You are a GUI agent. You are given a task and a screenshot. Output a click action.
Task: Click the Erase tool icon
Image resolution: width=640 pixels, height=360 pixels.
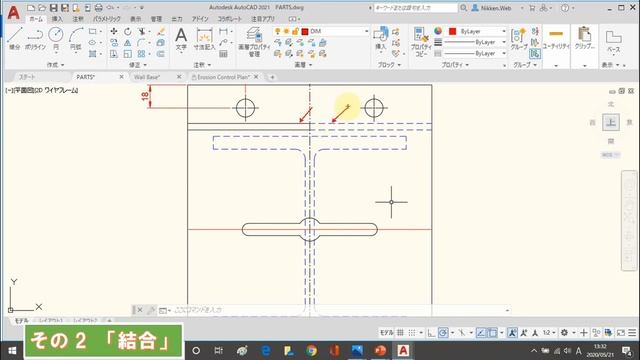click(161, 31)
